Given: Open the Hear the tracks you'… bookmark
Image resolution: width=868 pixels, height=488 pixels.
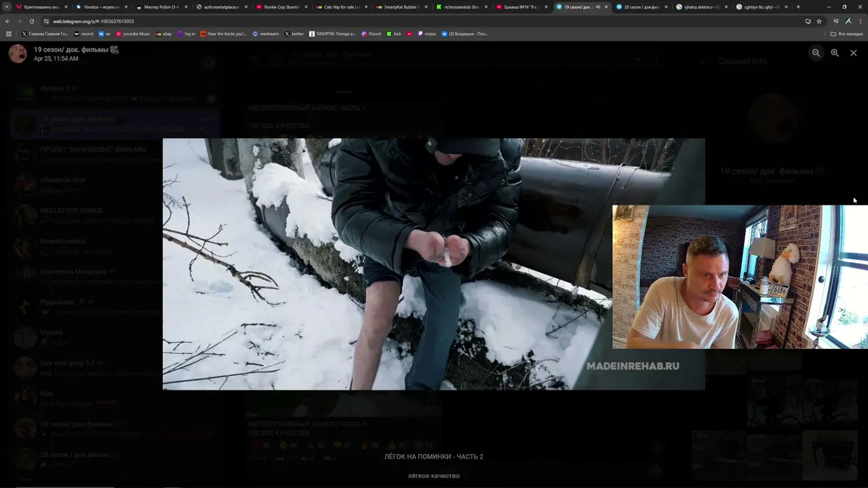Looking at the screenshot, I should (223, 33).
